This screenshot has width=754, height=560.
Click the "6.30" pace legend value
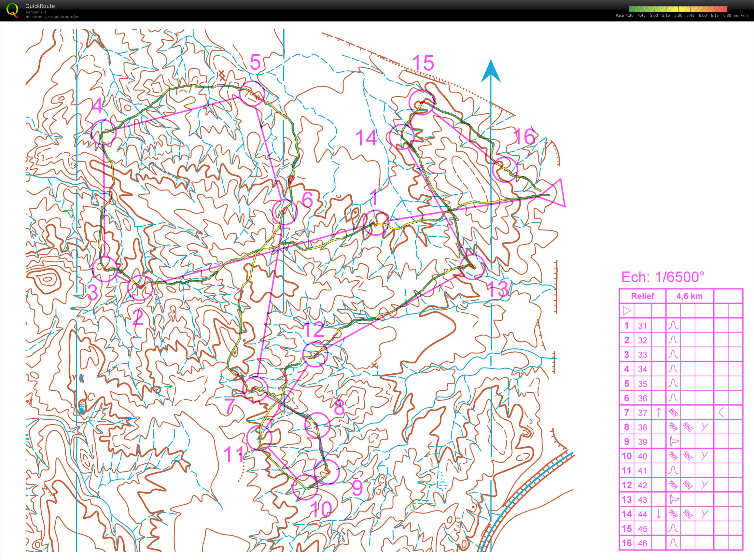click(x=727, y=15)
